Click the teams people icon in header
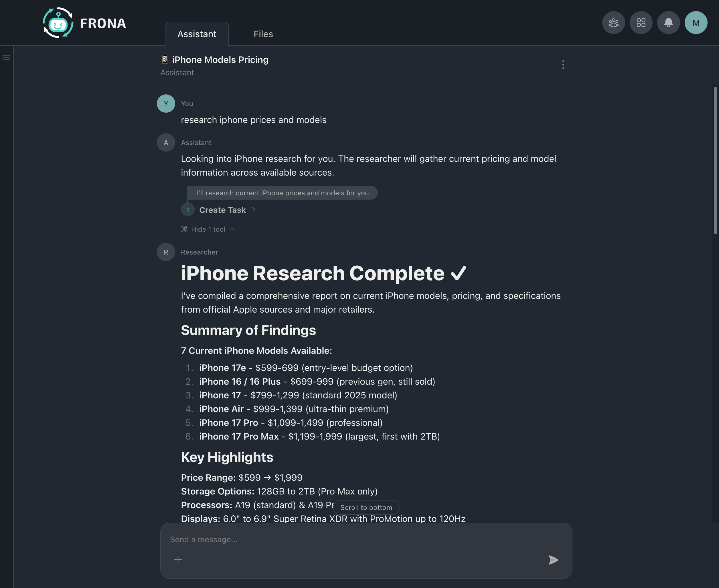719x588 pixels. 613,22
